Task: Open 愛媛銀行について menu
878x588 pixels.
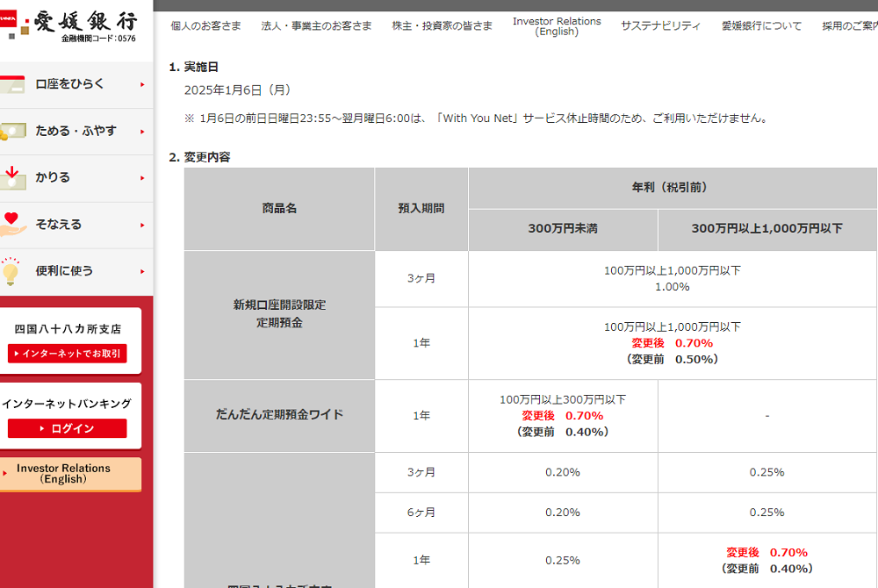Action: 761,25
